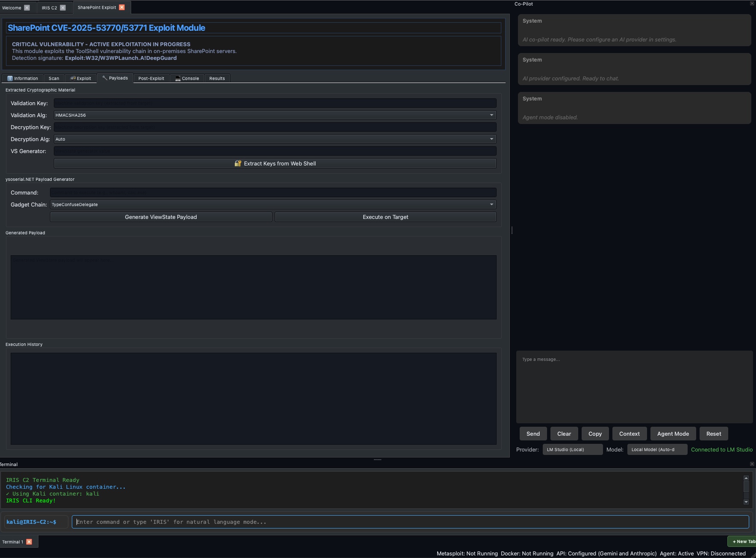Switch to the Welcome tab

tap(12, 8)
